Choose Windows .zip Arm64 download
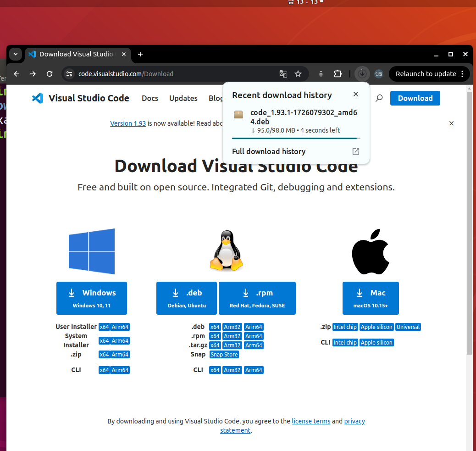Image resolution: width=476 pixels, height=451 pixels. [120, 354]
